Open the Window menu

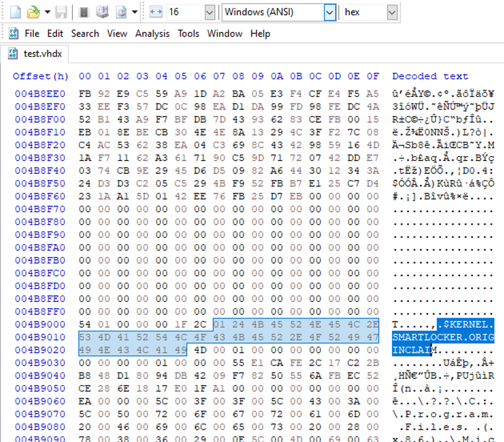tap(225, 33)
